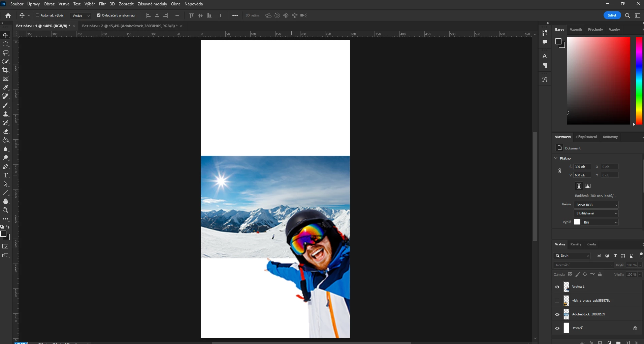Select the Lasso tool

[6, 53]
